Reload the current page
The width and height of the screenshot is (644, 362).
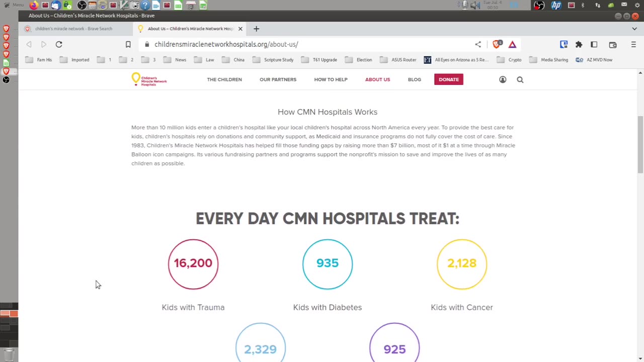59,44
